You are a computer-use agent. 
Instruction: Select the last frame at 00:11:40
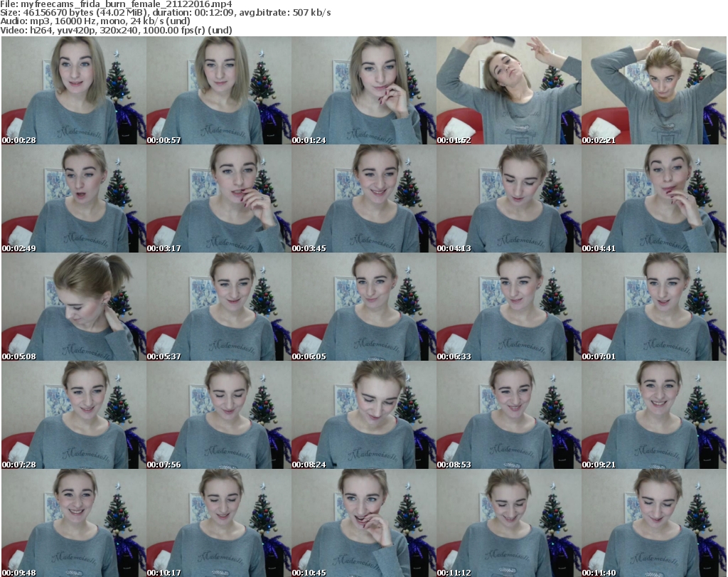coord(653,523)
